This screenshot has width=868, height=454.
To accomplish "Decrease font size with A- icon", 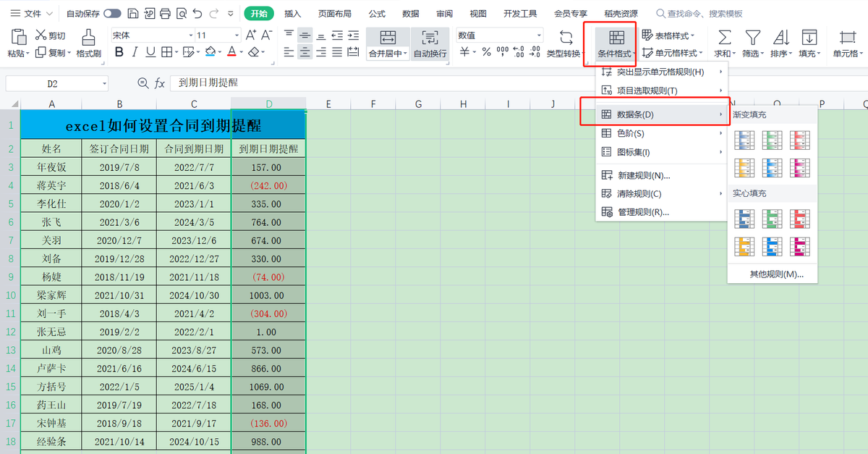I will coord(267,35).
